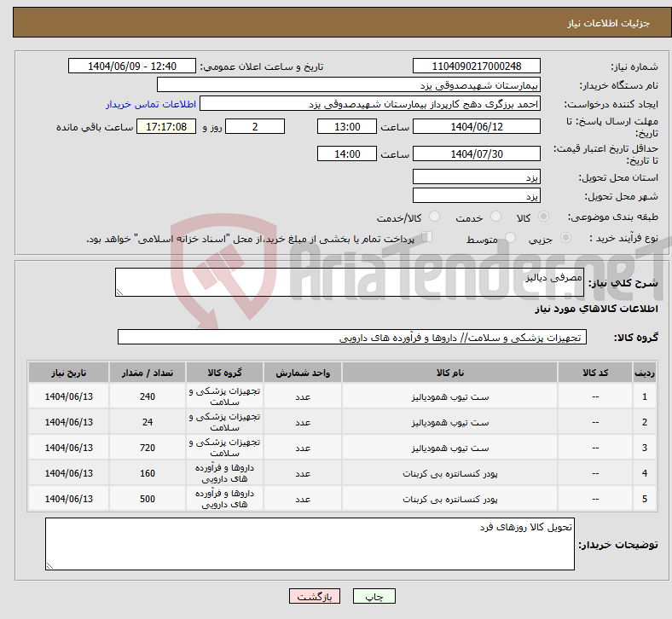
Task: Click the remaining days field showing 2
Action: click(x=255, y=126)
